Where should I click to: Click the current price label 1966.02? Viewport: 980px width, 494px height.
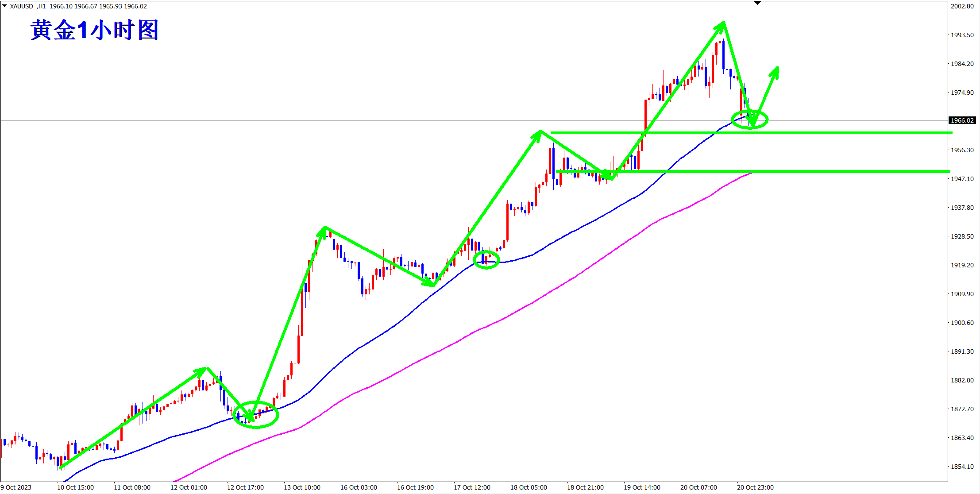coord(962,120)
